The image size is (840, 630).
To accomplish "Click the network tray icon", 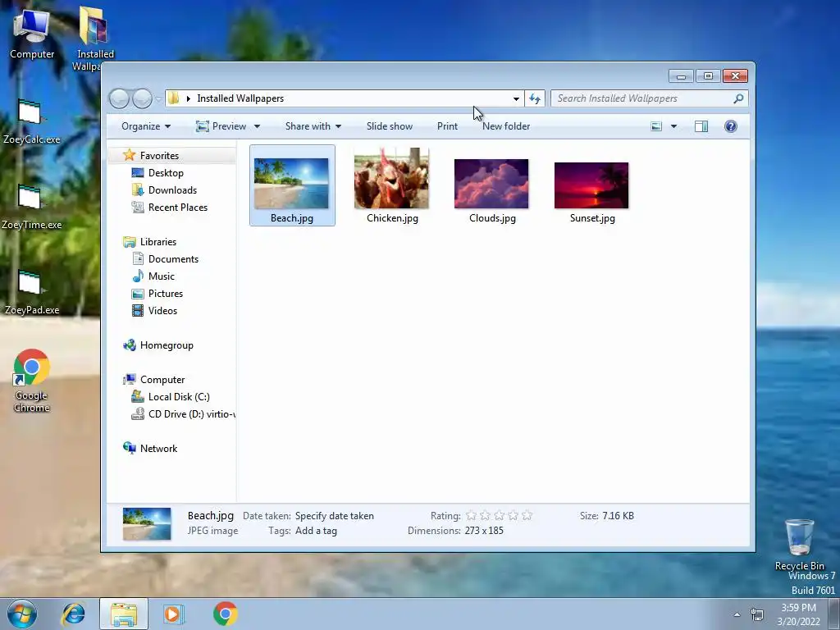I will pos(757,614).
